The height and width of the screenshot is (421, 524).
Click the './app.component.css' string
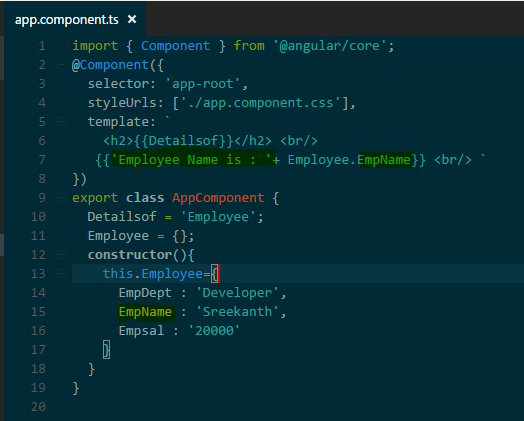click(x=261, y=103)
